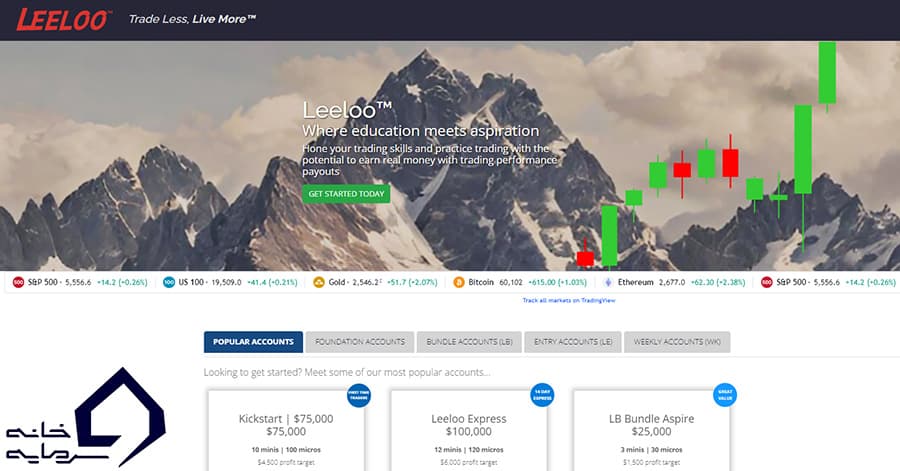Click '10 minis | 100 micros' on Kickstart
The image size is (900, 471).
[286, 450]
